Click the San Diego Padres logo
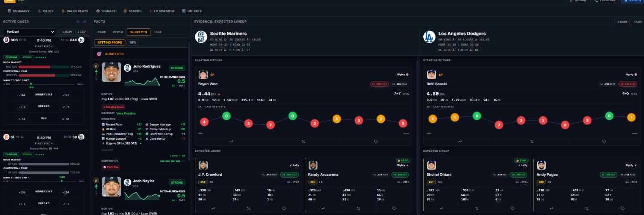644x215 pixels. pos(81,137)
